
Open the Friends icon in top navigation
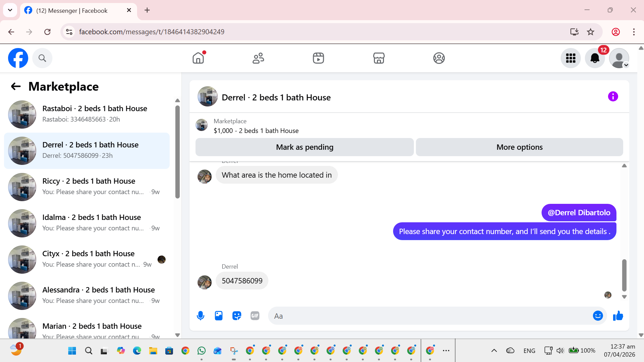[x=258, y=58]
